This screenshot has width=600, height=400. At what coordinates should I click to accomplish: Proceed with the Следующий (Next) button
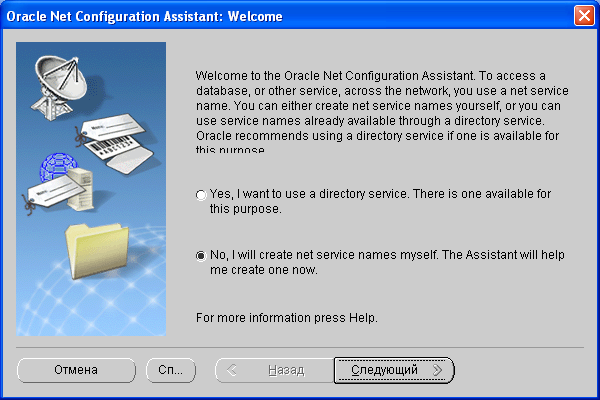tap(394, 370)
